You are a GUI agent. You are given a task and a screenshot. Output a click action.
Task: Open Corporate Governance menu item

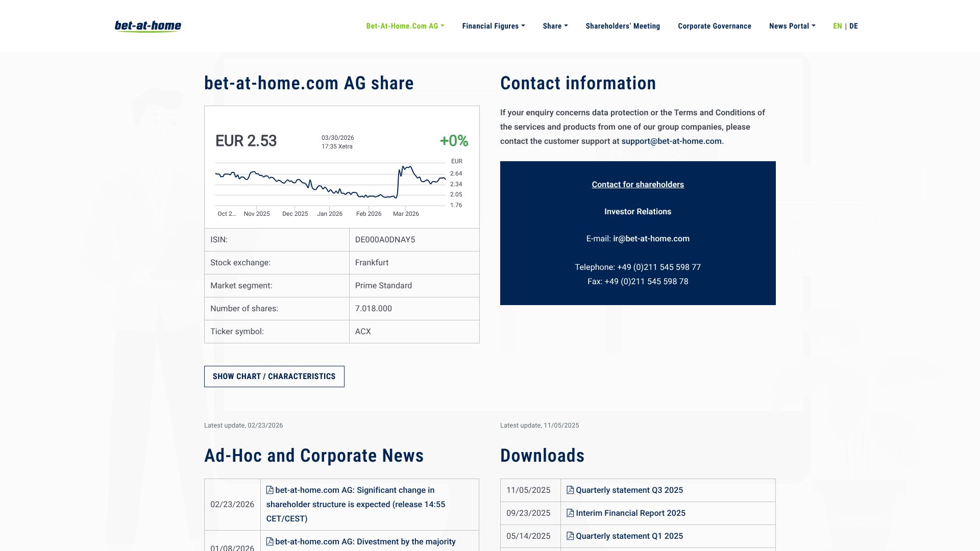tap(714, 26)
